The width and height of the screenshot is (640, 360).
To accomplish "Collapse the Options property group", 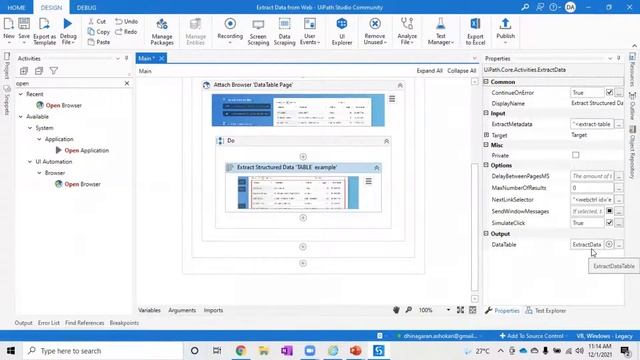I will tap(486, 165).
